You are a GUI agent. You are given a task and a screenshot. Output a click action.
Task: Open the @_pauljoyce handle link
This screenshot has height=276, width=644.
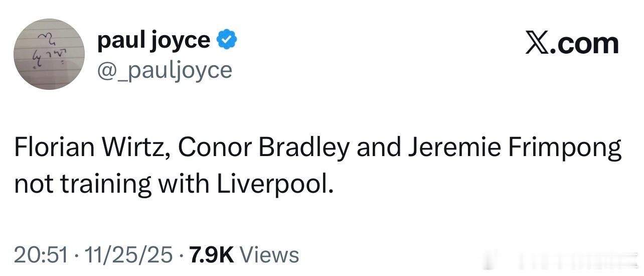165,70
